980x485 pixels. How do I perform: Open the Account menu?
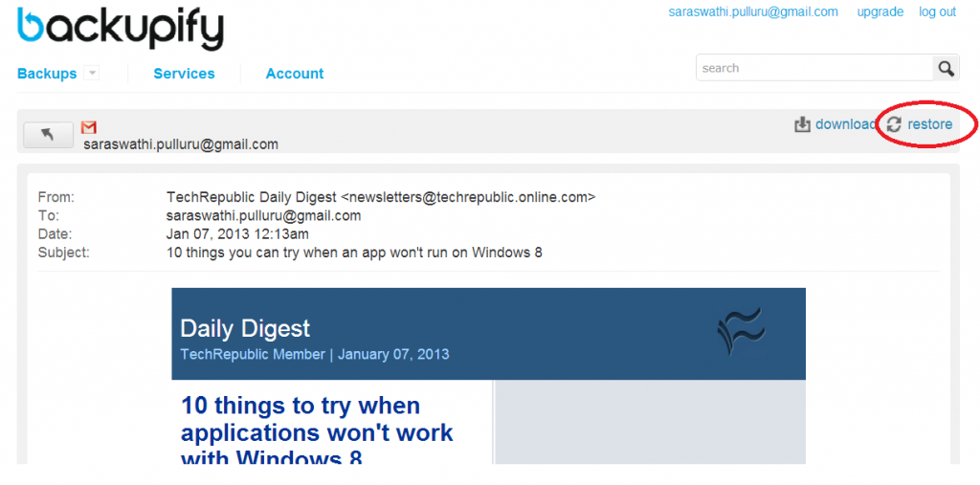click(x=295, y=74)
